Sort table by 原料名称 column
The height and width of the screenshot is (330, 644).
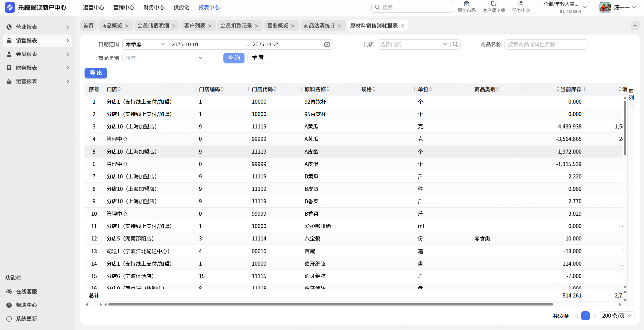(328, 89)
